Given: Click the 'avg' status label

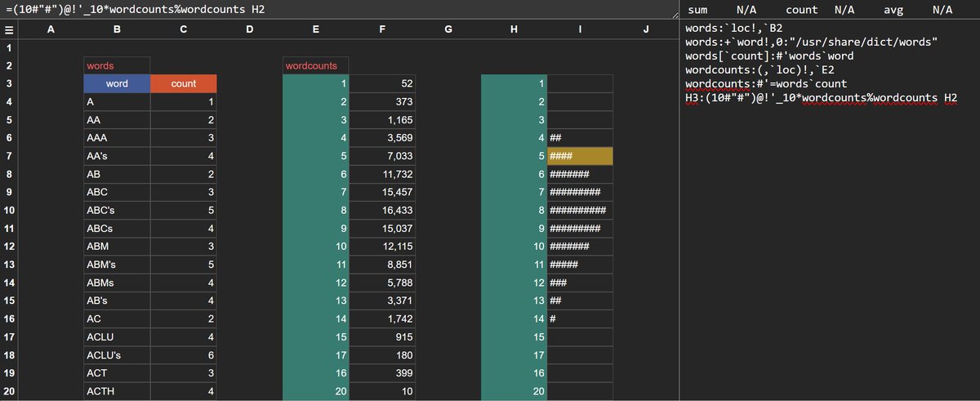Looking at the screenshot, I should point(893,10).
